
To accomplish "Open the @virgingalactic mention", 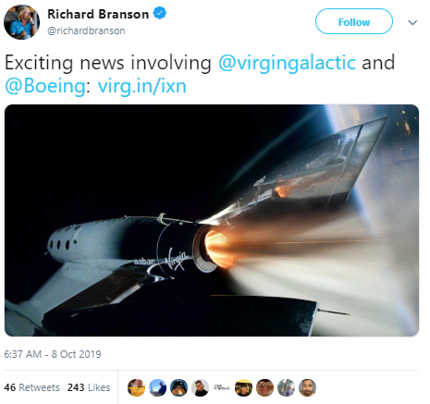I will click(287, 63).
